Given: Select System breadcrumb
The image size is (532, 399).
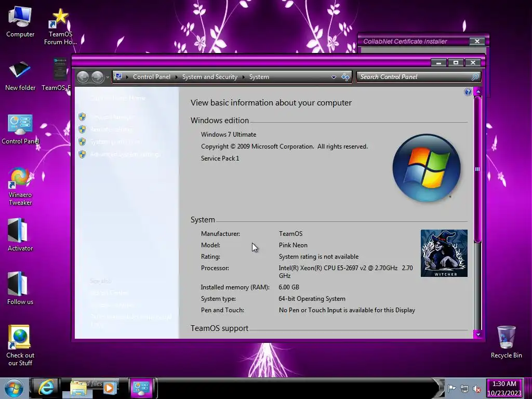Looking at the screenshot, I should point(259,77).
